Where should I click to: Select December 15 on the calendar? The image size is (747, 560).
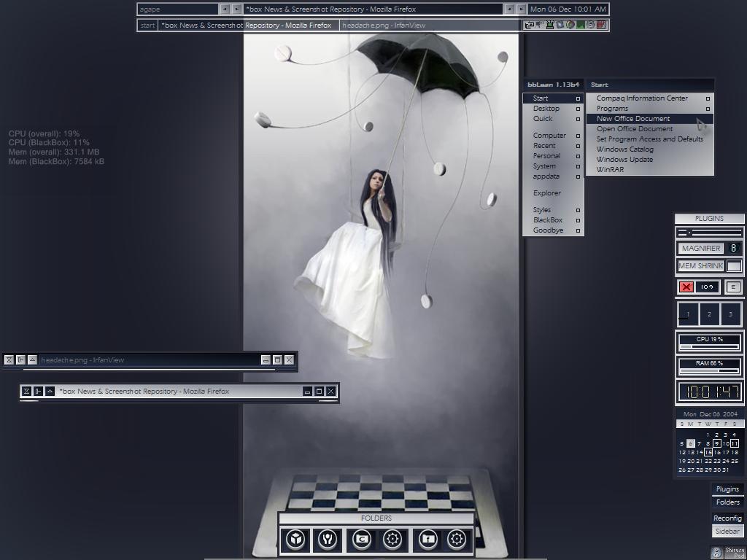click(708, 452)
